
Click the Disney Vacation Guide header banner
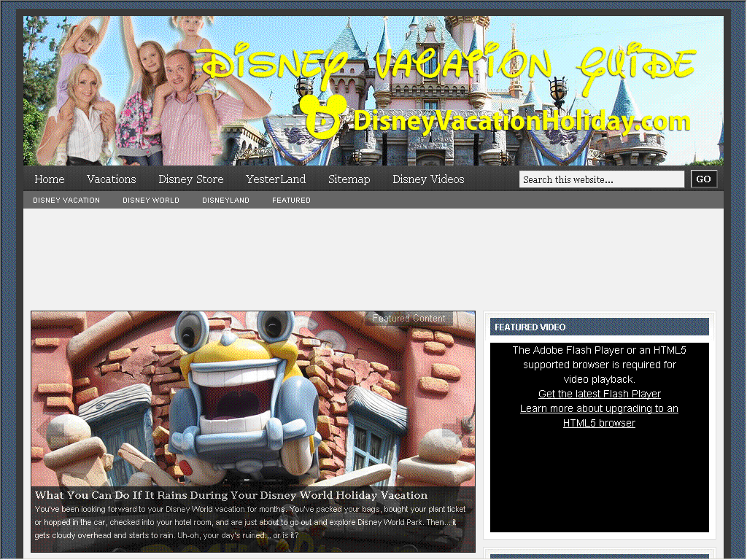tap(373, 91)
